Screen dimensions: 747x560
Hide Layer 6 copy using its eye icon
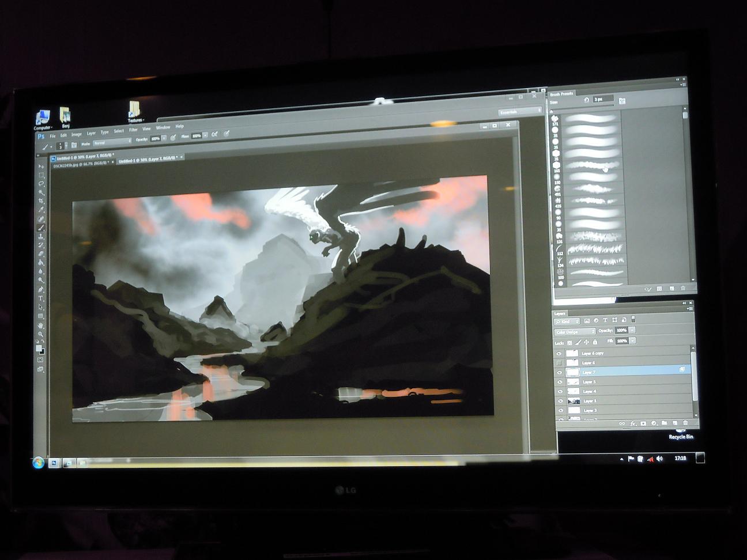coord(559,354)
